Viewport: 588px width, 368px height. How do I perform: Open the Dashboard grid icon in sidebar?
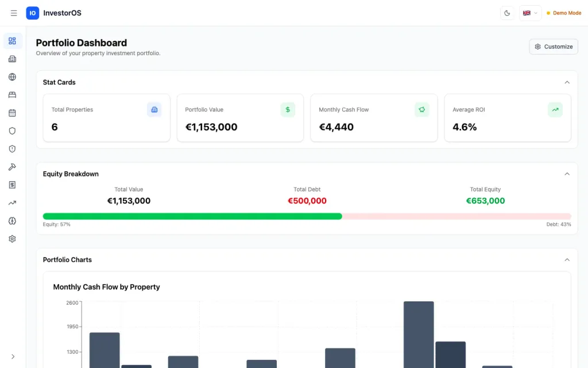pos(13,41)
